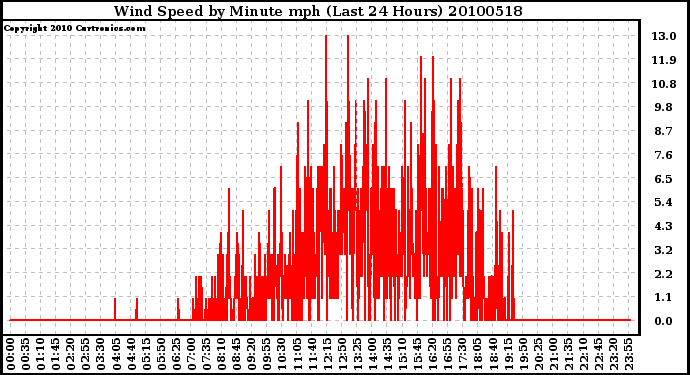
Task: Select the 4.3 y-axis label
Action: click(664, 226)
